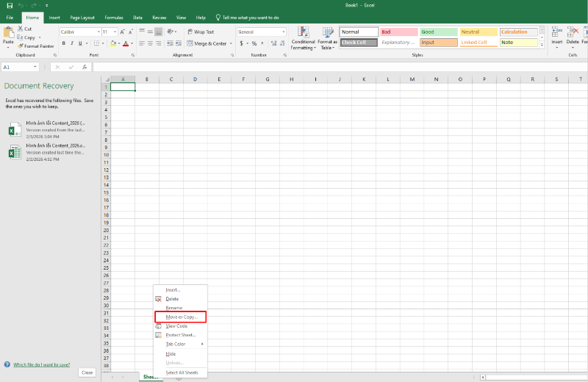
Task: Choose Select All Sheets option
Action: tap(181, 372)
